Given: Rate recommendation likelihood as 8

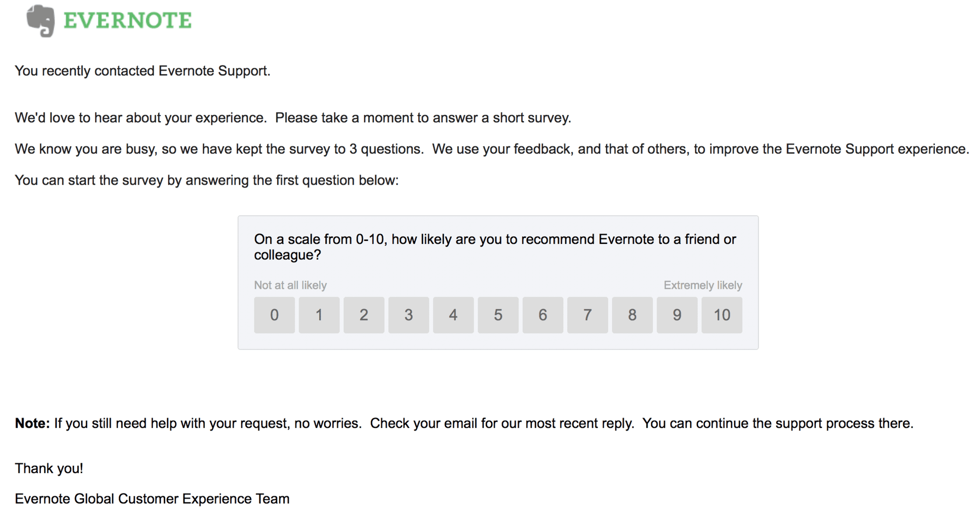Looking at the screenshot, I should coord(632,315).
